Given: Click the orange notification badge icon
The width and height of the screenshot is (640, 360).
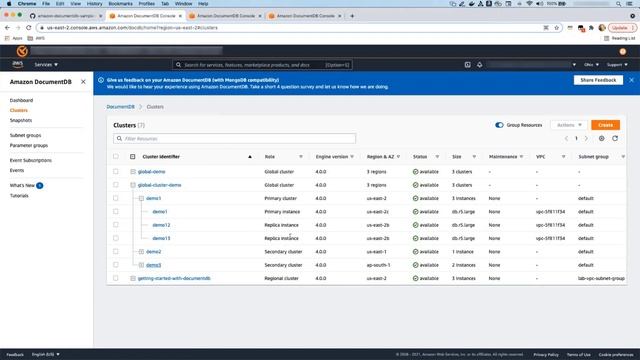Looking at the screenshot, I should click(x=622, y=51).
